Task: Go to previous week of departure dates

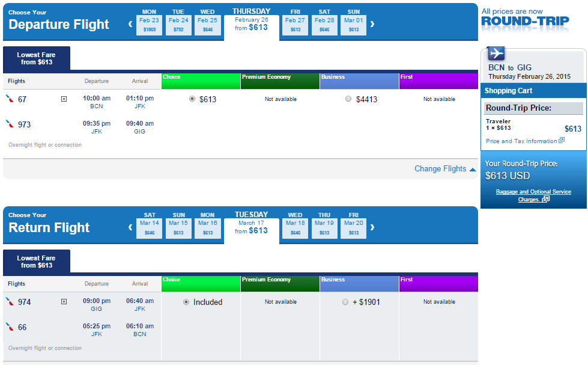Action: 130,24
